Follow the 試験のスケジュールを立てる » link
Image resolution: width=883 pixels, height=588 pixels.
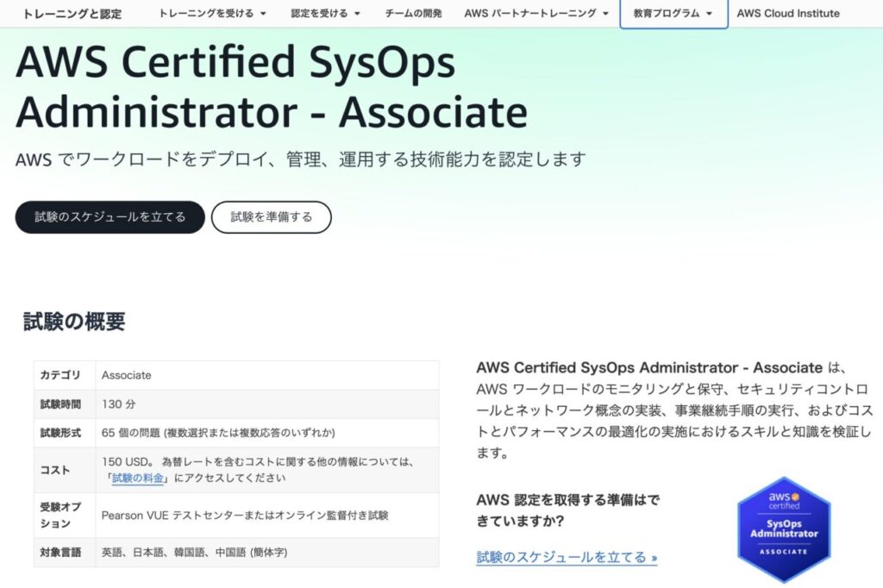tap(567, 558)
